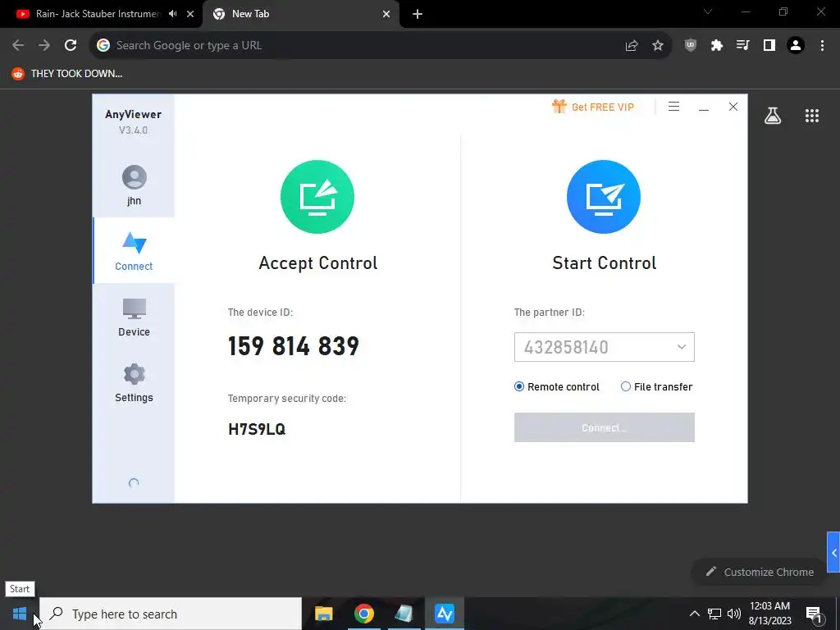The width and height of the screenshot is (840, 630).
Task: Reload the current page
Action: (x=71, y=45)
